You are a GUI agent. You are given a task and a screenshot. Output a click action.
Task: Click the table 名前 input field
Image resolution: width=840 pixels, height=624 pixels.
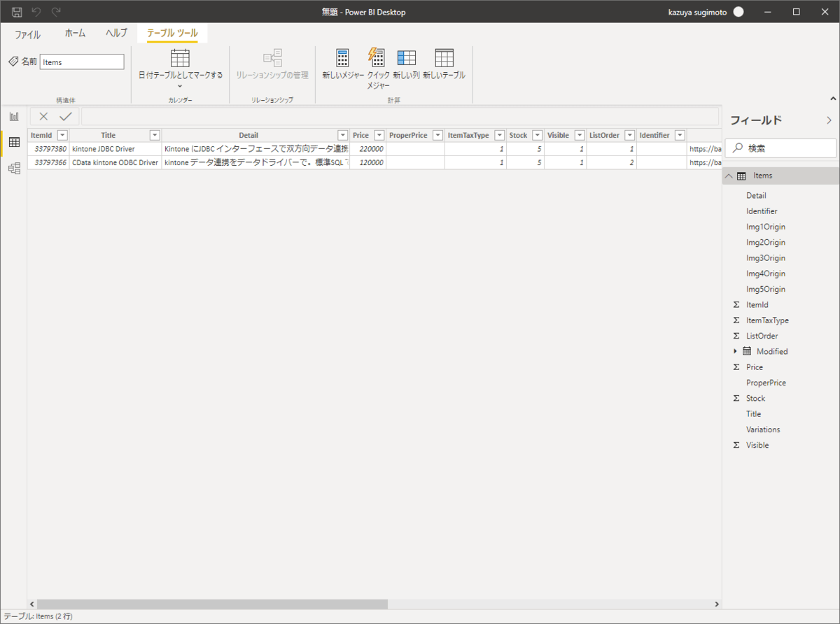[x=82, y=62]
